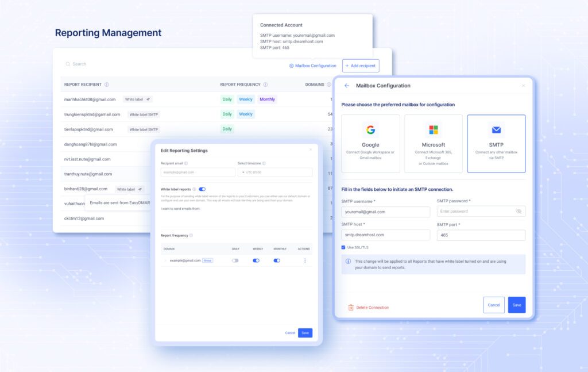This screenshot has height=372, width=588.
Task: Enable Daily reports for example@gmail.com
Action: (x=235, y=260)
